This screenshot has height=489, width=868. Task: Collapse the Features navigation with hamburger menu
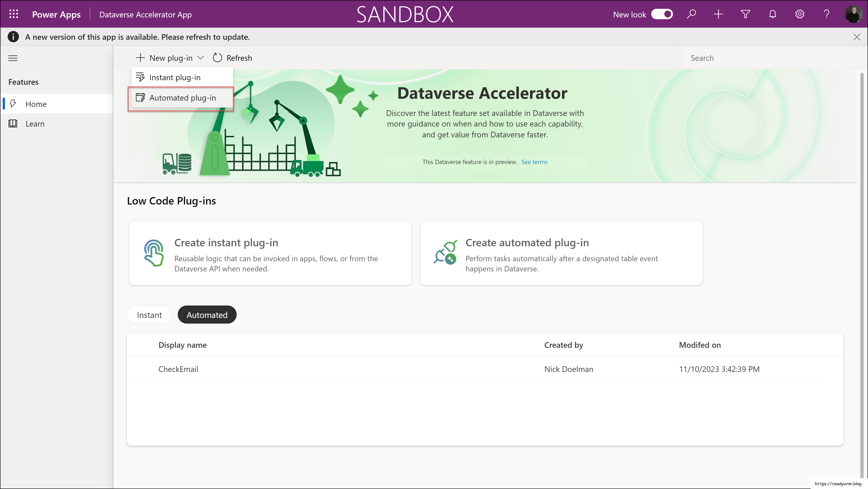click(13, 58)
